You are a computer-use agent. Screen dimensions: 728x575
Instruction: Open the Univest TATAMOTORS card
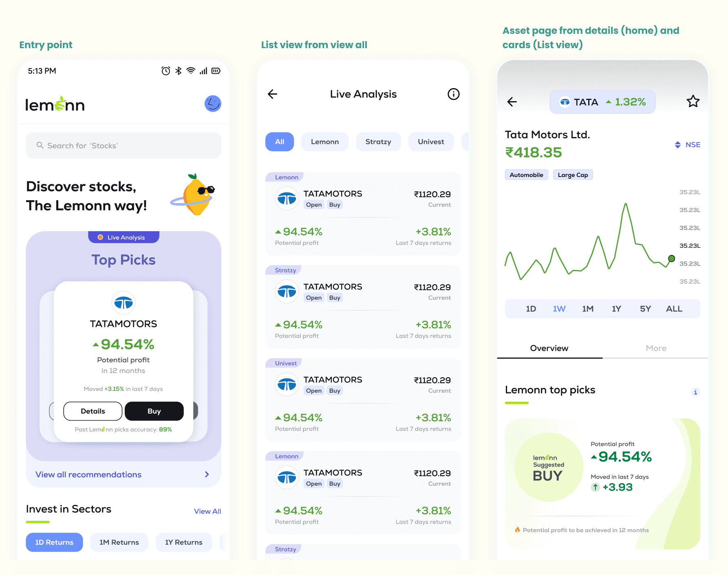pos(363,400)
